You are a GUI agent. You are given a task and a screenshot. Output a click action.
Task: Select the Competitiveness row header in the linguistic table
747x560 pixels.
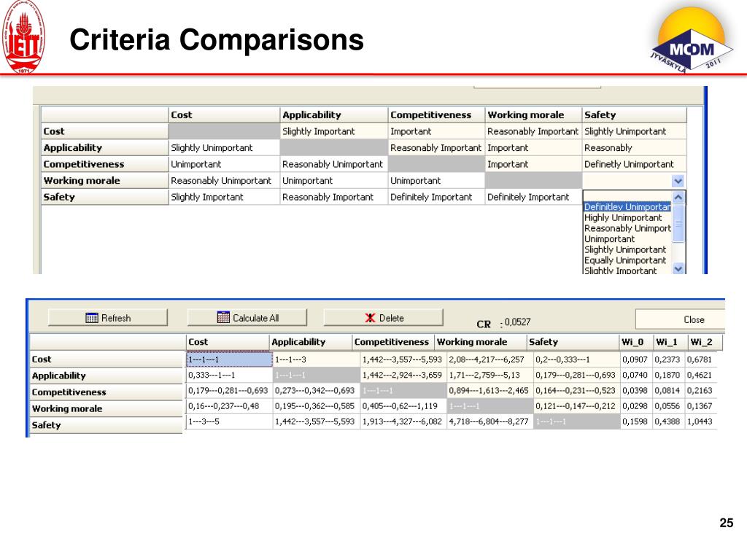tap(105, 164)
